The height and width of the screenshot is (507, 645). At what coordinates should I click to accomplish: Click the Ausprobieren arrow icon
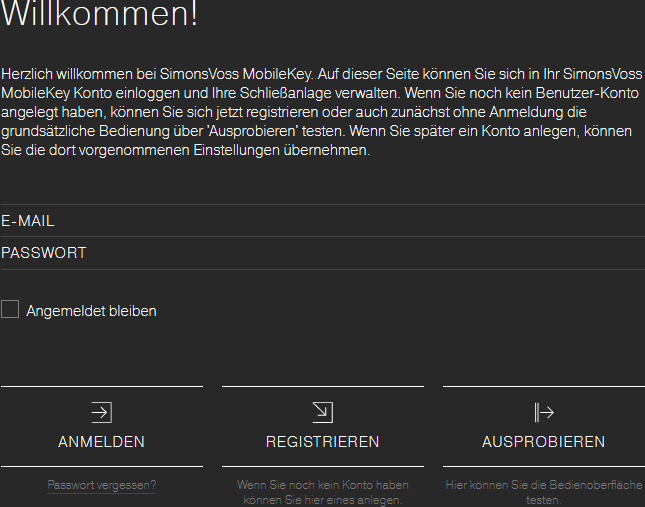point(543,412)
